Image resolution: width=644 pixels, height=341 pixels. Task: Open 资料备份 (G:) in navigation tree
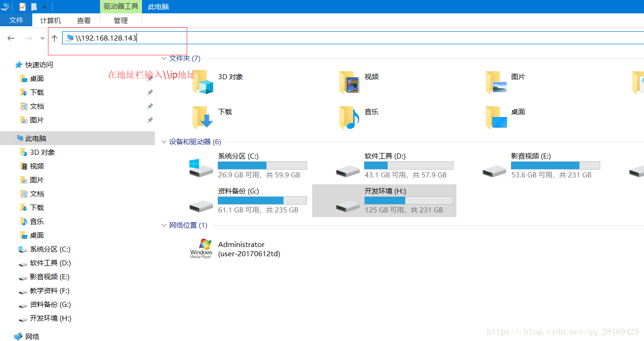[x=50, y=304]
